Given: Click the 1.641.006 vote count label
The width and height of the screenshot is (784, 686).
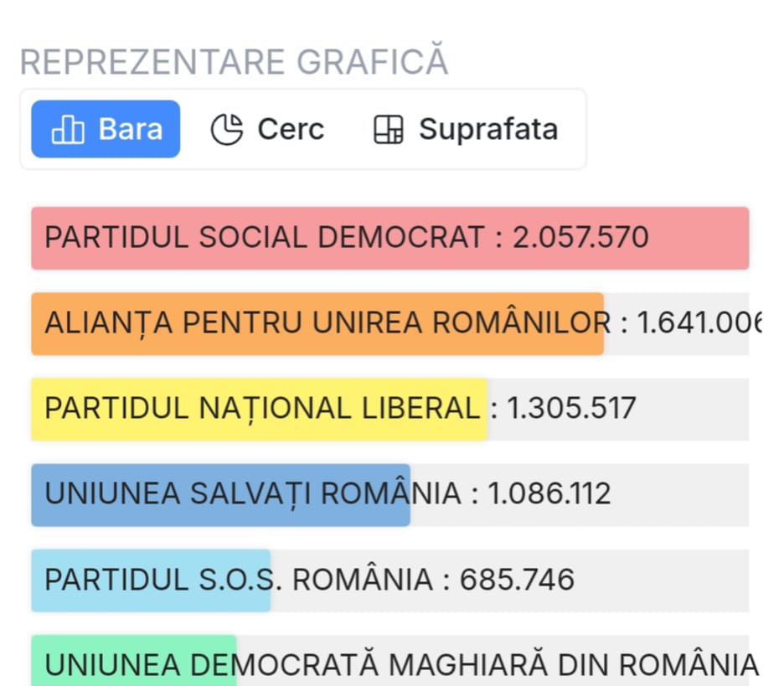Looking at the screenshot, I should point(699,322).
